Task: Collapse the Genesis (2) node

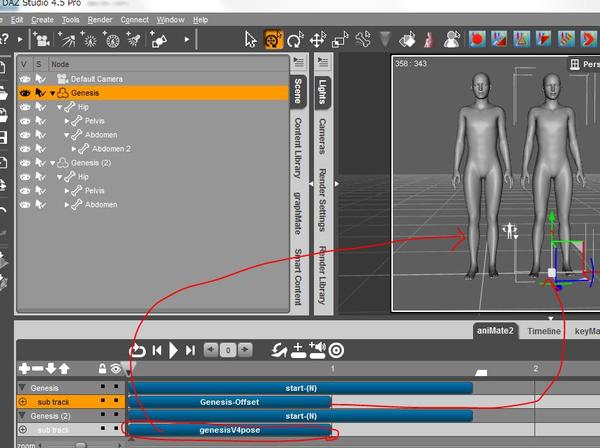Action: 53,163
